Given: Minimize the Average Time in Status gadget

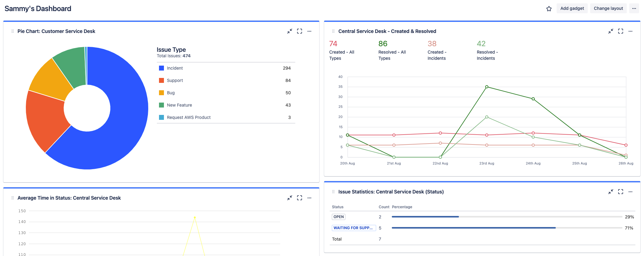Looking at the screenshot, I should click(x=290, y=198).
